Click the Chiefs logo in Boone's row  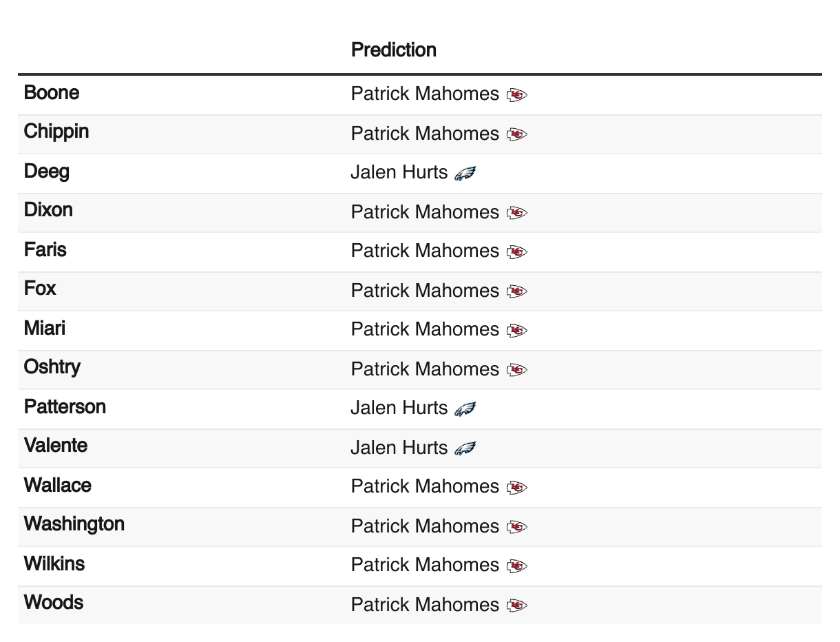pos(517,94)
